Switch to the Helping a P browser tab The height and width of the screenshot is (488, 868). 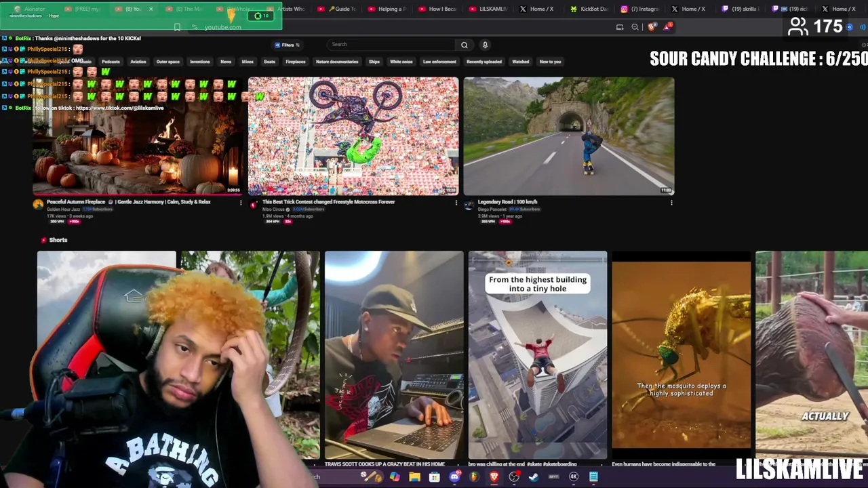pyautogui.click(x=387, y=9)
